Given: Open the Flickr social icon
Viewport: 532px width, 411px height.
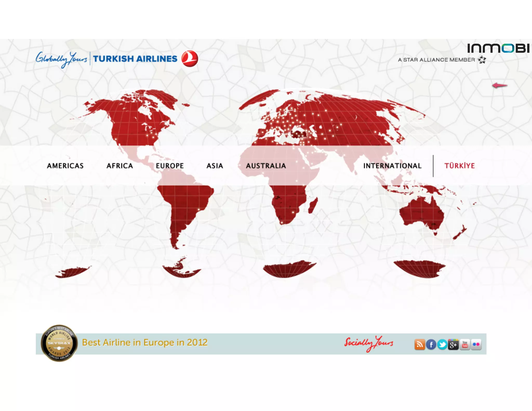Looking at the screenshot, I should tap(476, 344).
